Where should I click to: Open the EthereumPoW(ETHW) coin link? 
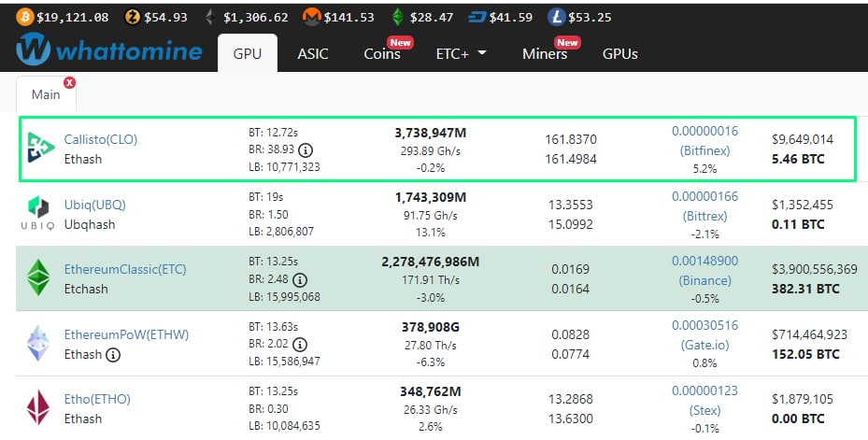126,334
